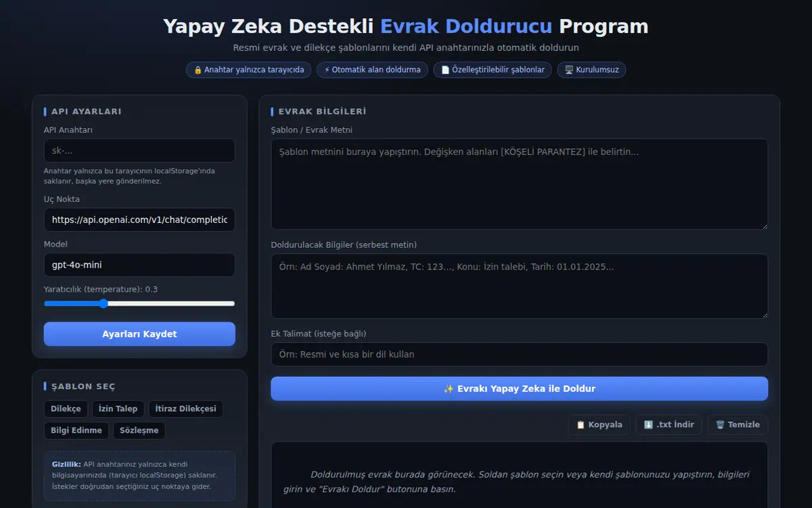812x508 pixels.
Task: Click the Otomatik alan doldurma badge
Action: (x=372, y=70)
